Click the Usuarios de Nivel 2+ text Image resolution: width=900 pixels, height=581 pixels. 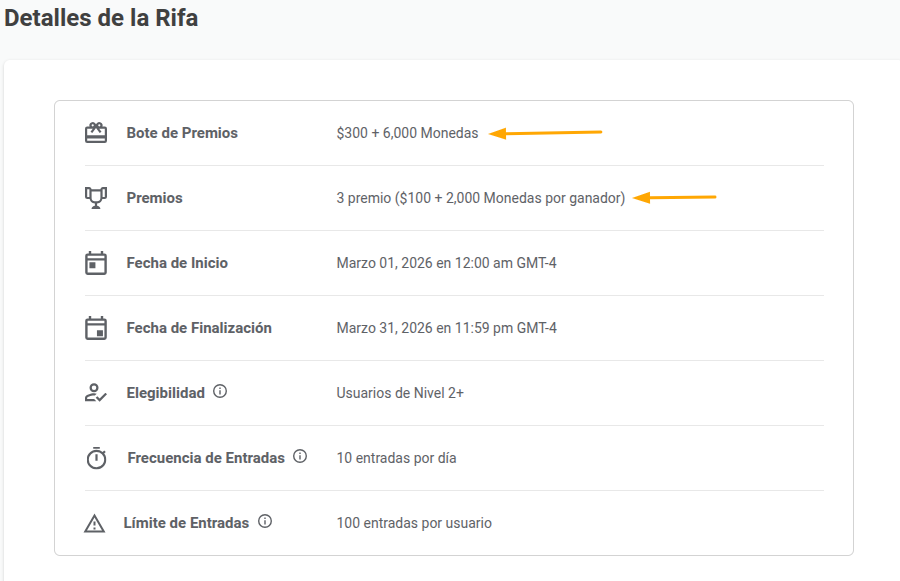click(x=400, y=393)
